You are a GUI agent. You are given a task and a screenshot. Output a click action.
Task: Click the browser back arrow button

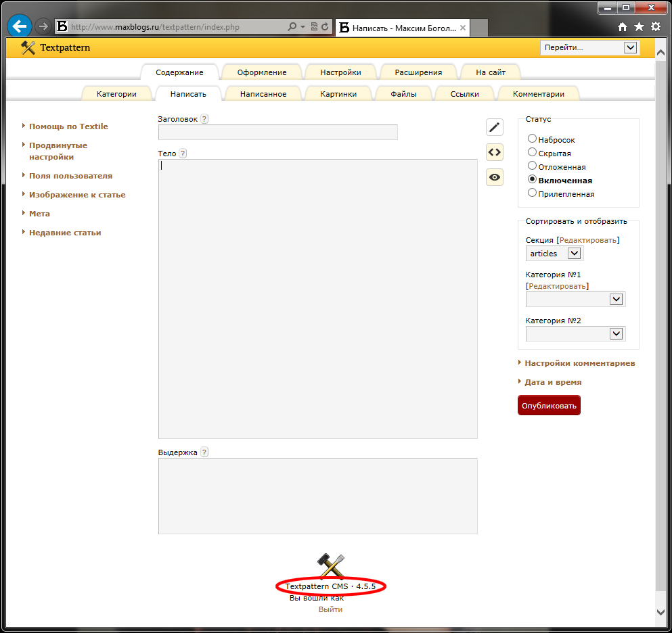point(19,26)
